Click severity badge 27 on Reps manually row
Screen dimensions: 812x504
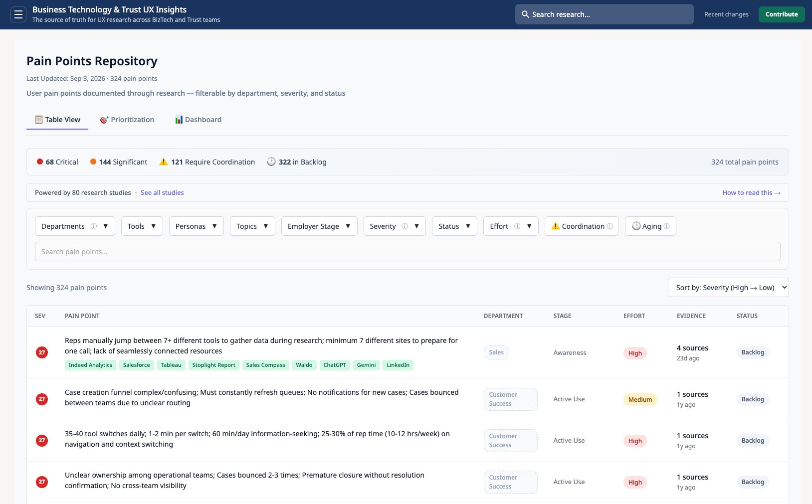[42, 352]
